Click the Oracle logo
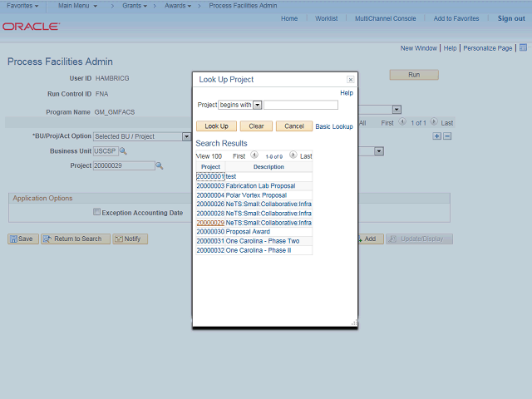 click(x=32, y=27)
